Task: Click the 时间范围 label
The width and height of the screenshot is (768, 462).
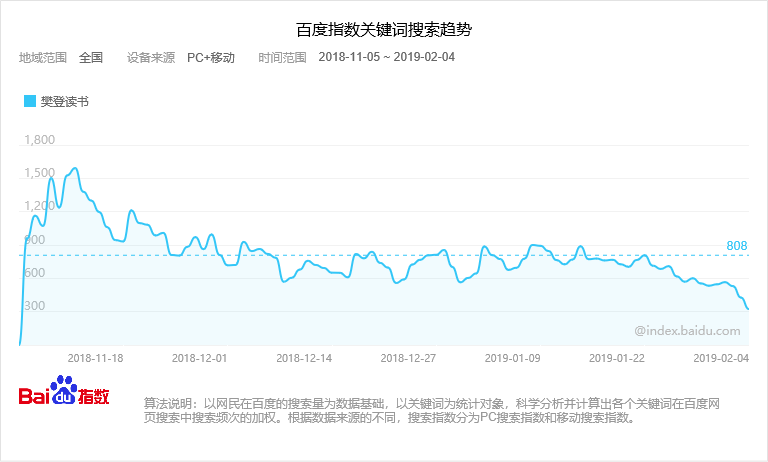Action: (283, 57)
